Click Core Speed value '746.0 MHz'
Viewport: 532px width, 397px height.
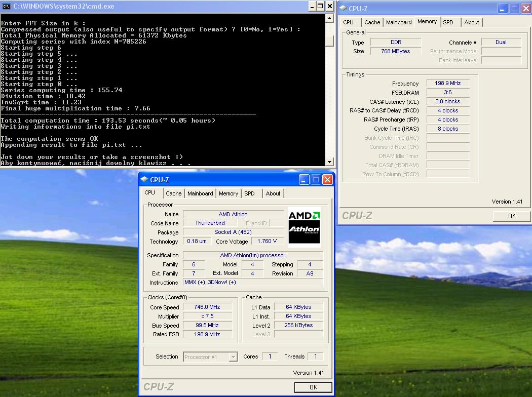tap(207, 307)
